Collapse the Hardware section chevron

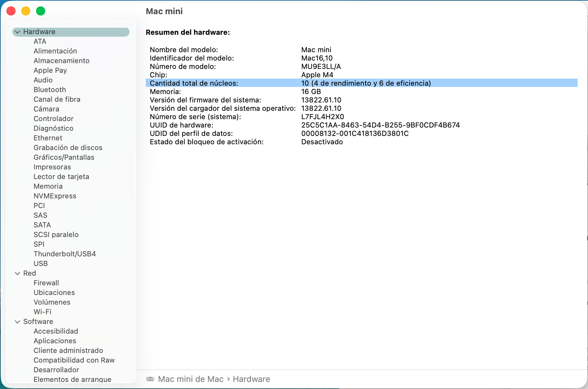click(17, 32)
